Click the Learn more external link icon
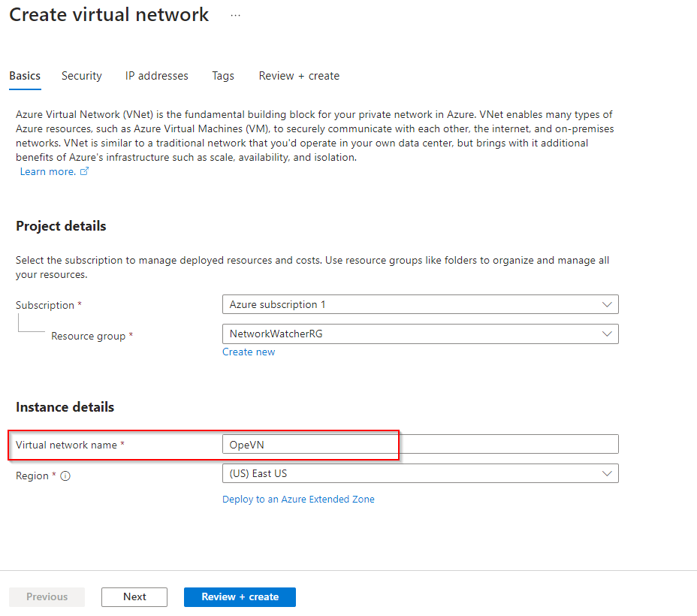 (84, 172)
